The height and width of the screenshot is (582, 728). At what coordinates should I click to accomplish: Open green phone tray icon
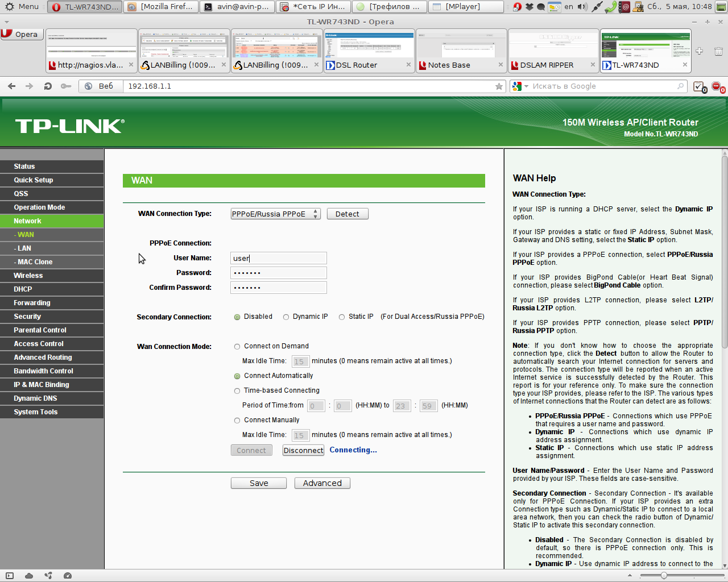(x=611, y=7)
